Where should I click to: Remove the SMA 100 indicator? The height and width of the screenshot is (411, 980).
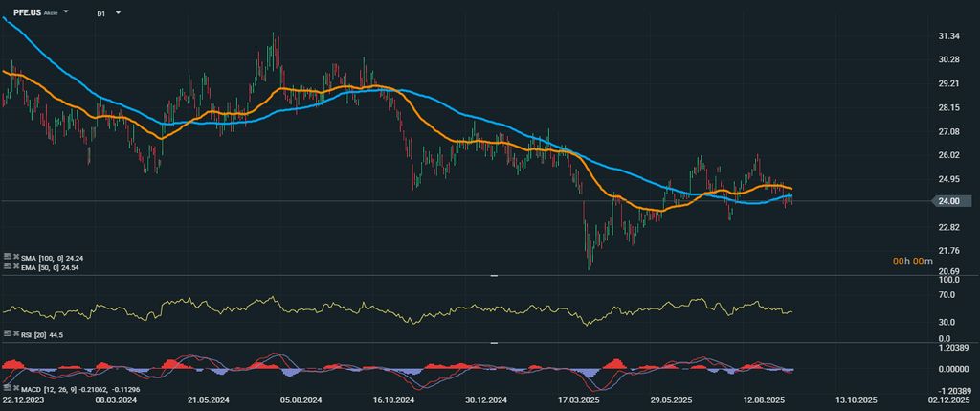[17, 257]
